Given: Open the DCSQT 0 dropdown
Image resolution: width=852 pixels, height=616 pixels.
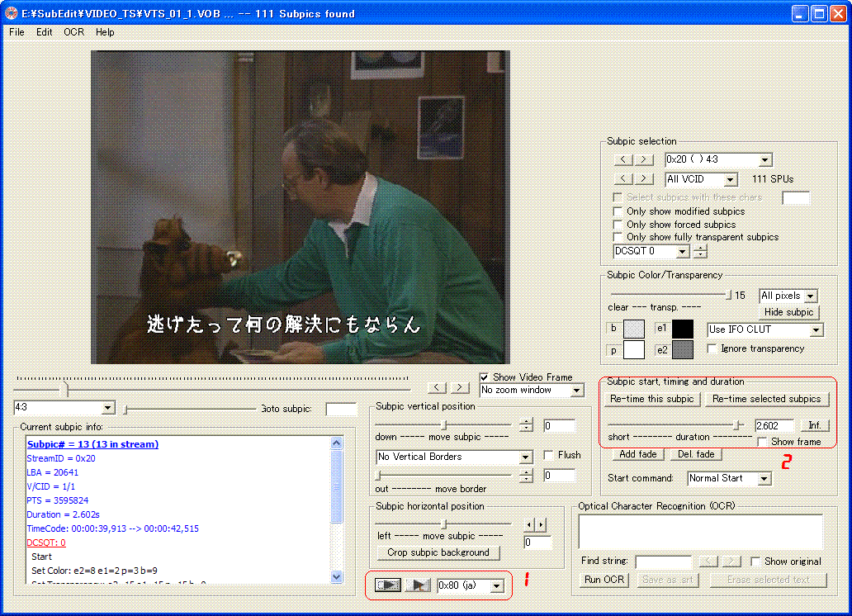Looking at the screenshot, I should coord(682,251).
